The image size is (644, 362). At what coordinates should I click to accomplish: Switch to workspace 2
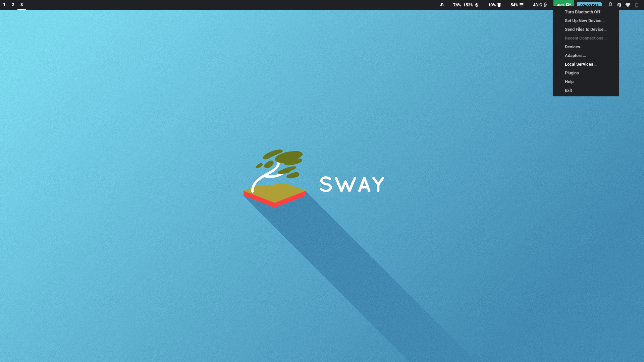(13, 5)
